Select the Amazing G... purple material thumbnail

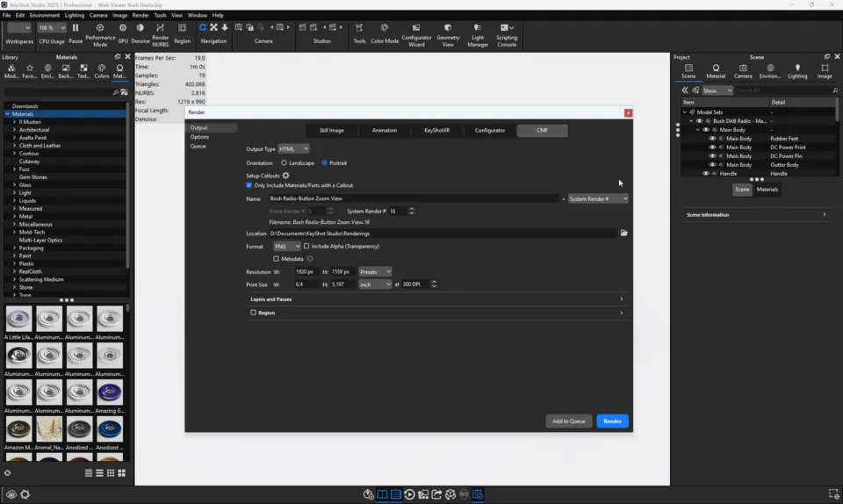coord(110,392)
